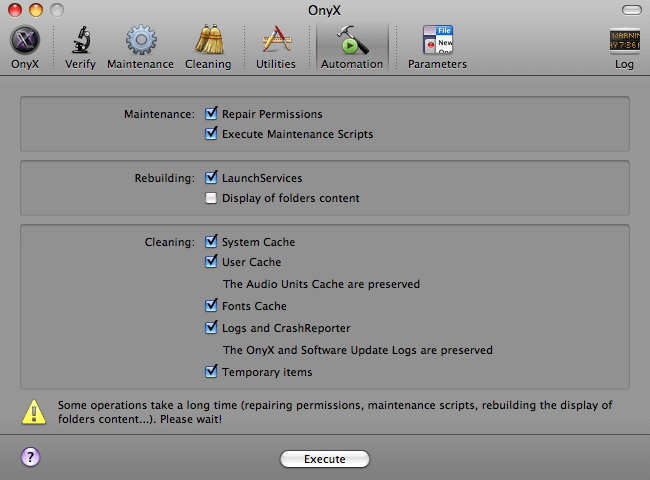Open the OnyX info pane icon
The width and height of the screenshot is (650, 480).
[x=25, y=40]
